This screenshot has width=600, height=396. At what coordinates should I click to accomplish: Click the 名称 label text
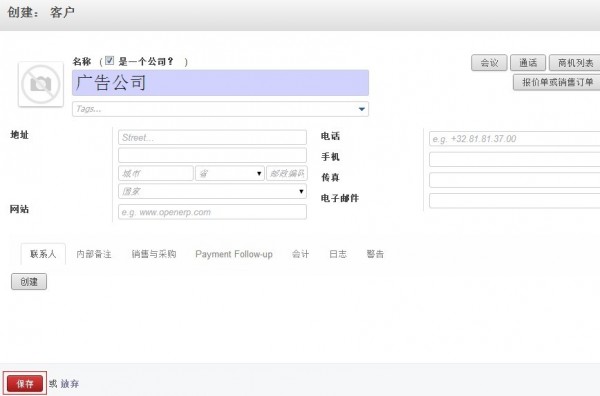point(82,61)
